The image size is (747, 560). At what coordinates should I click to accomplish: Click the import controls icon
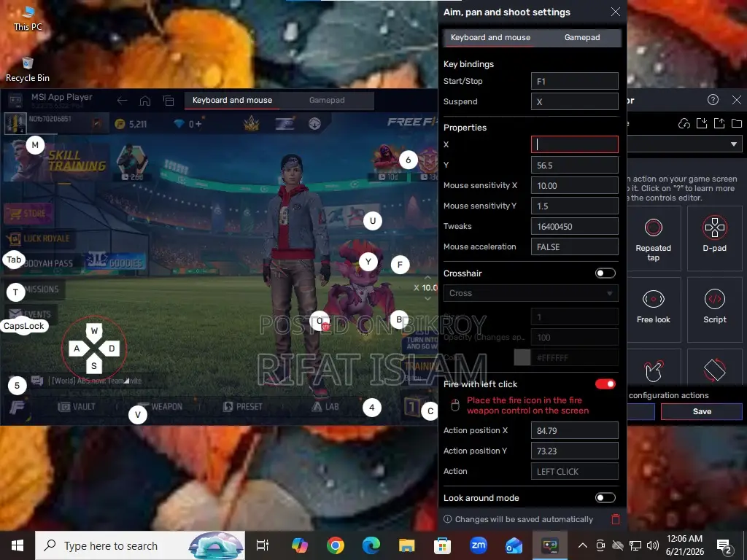(x=702, y=124)
